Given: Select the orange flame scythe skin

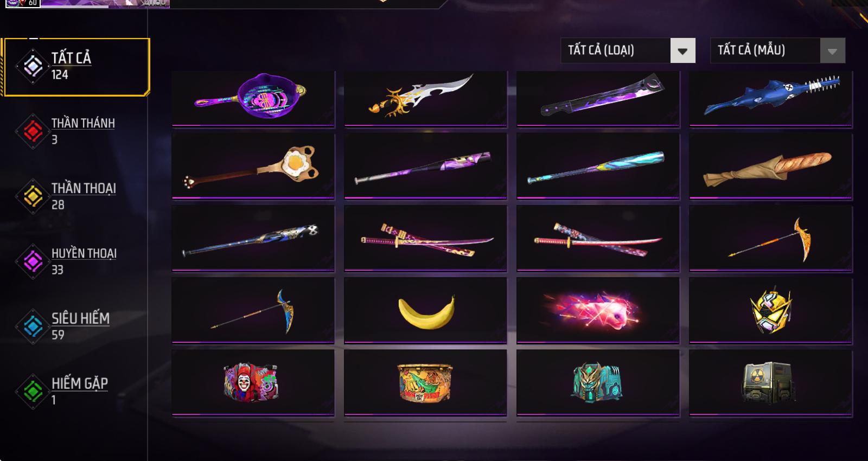Looking at the screenshot, I should click(770, 239).
